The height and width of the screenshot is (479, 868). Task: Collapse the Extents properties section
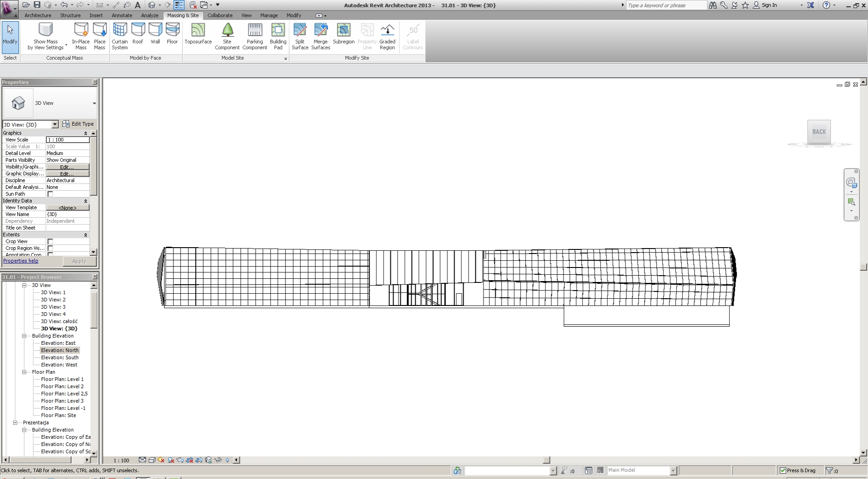coord(85,235)
